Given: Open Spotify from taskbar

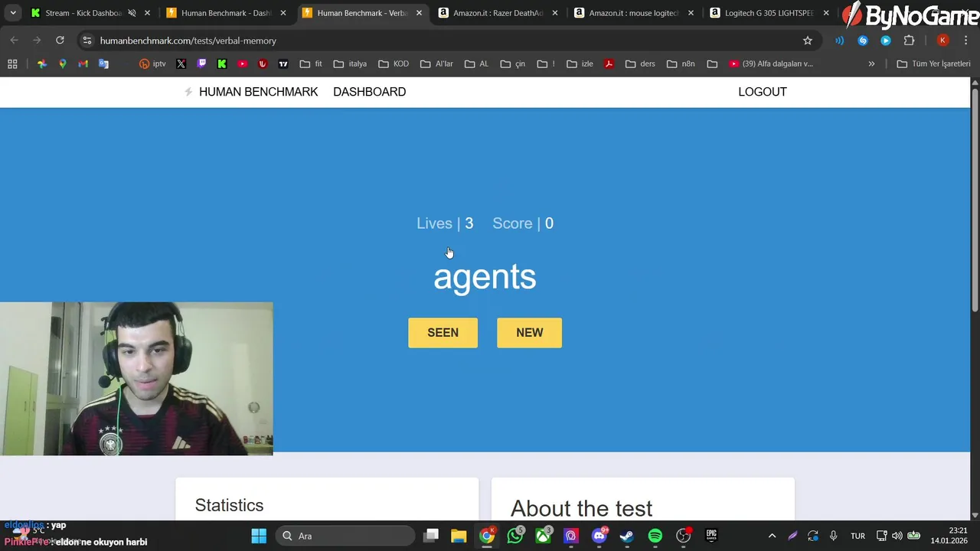Looking at the screenshot, I should point(655,536).
